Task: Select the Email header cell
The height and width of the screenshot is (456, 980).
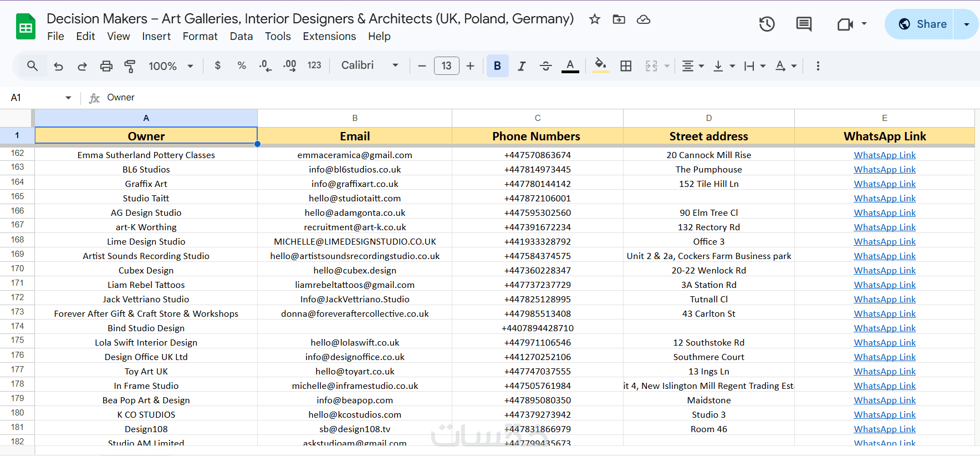Action: (x=355, y=136)
